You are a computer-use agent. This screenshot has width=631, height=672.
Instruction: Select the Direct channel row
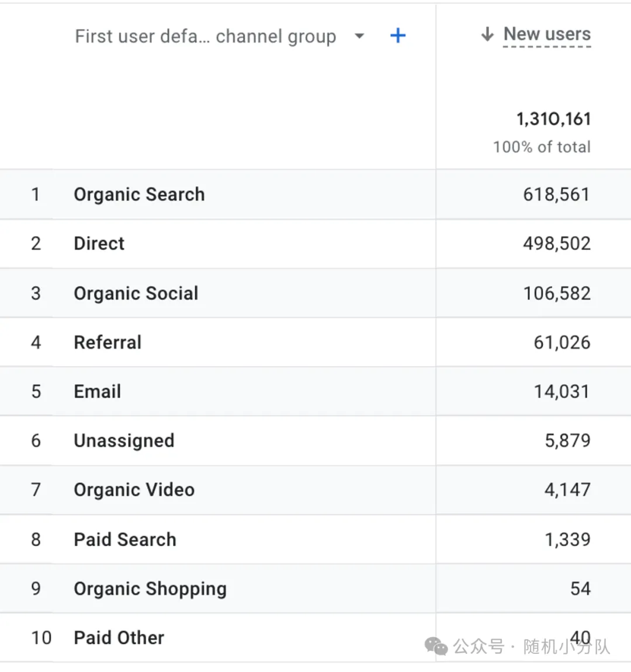(99, 243)
